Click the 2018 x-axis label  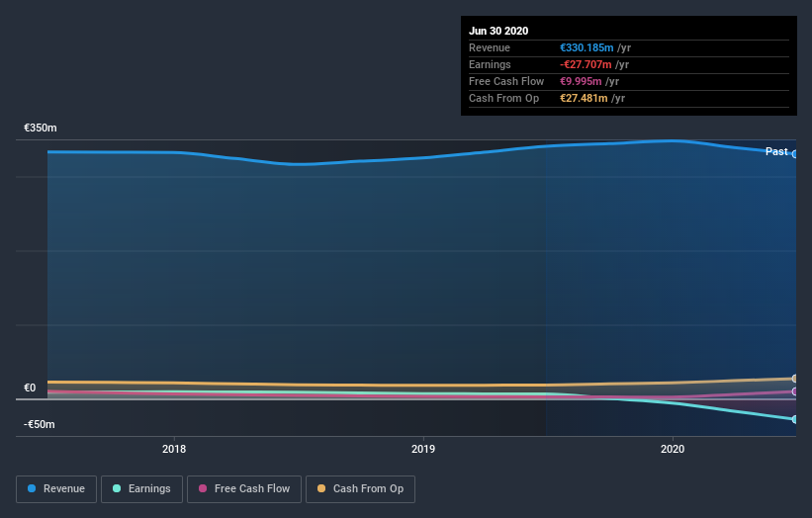tap(174, 449)
